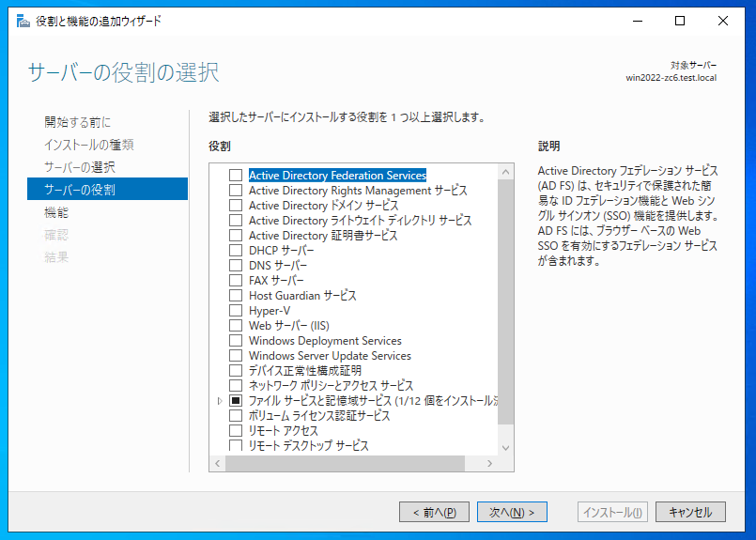Check the リモート デスクトップ サービス checkbox
This screenshot has width=756, height=540.
tap(236, 445)
